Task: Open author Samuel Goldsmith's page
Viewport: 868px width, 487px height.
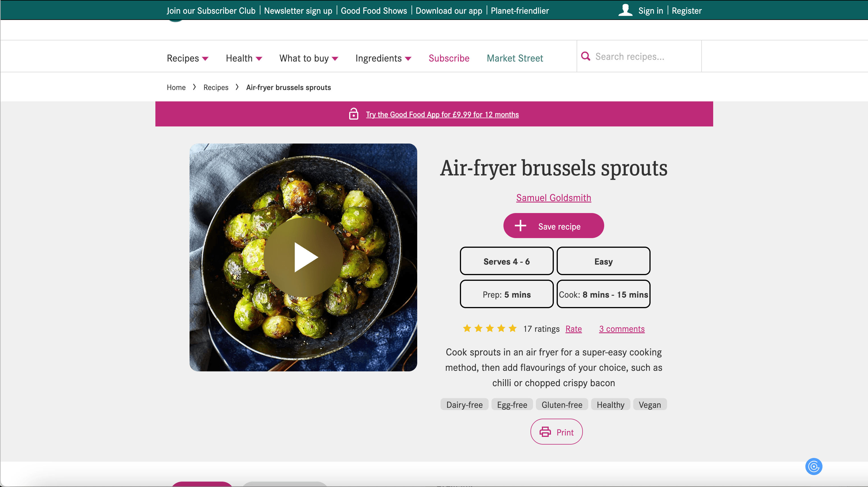Action: coord(553,198)
